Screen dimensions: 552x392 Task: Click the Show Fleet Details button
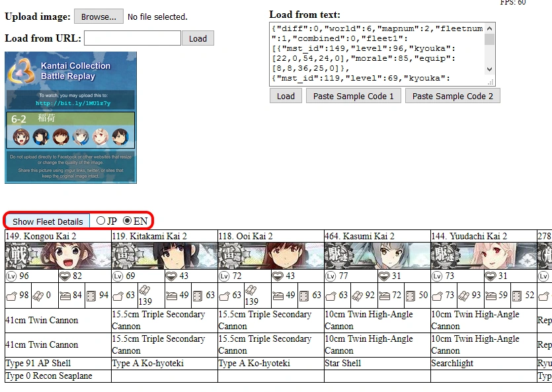pyautogui.click(x=48, y=221)
